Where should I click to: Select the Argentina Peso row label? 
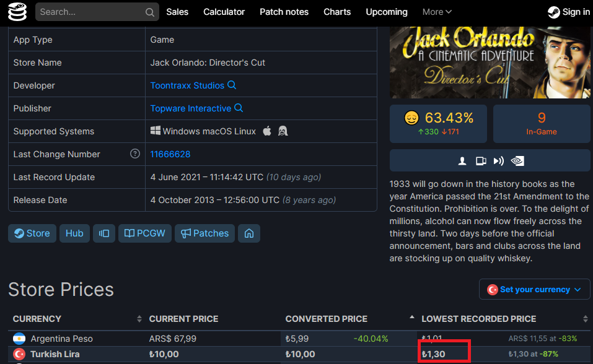click(61, 339)
